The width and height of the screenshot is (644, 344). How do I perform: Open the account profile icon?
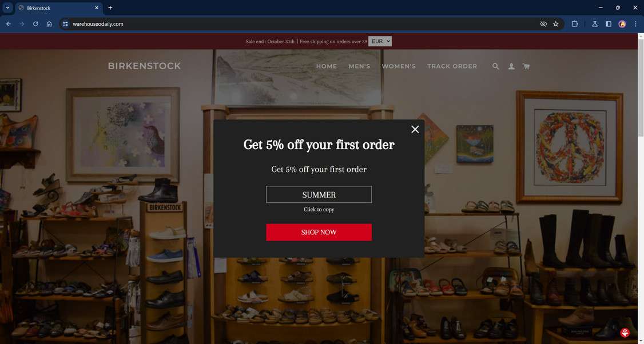pyautogui.click(x=511, y=66)
